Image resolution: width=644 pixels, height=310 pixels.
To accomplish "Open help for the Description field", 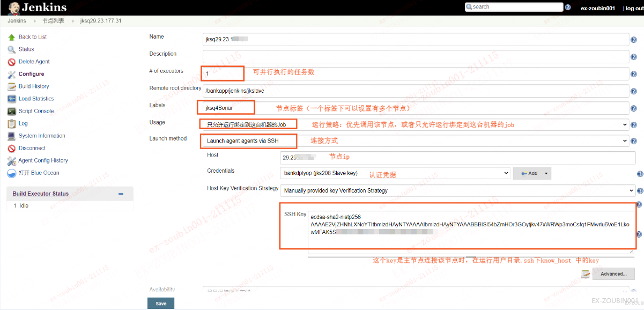I will (x=634, y=57).
